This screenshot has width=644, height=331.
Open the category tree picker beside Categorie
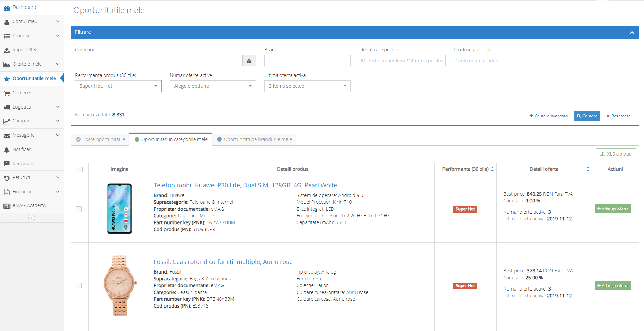pos(249,61)
